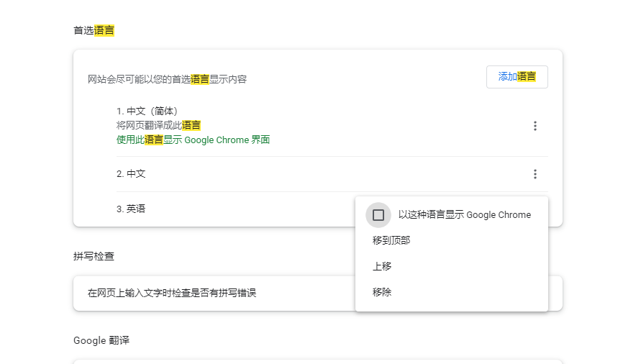
Task: Tick the 以这种语言显示 Google Chrome checkbox
Action: [x=378, y=215]
